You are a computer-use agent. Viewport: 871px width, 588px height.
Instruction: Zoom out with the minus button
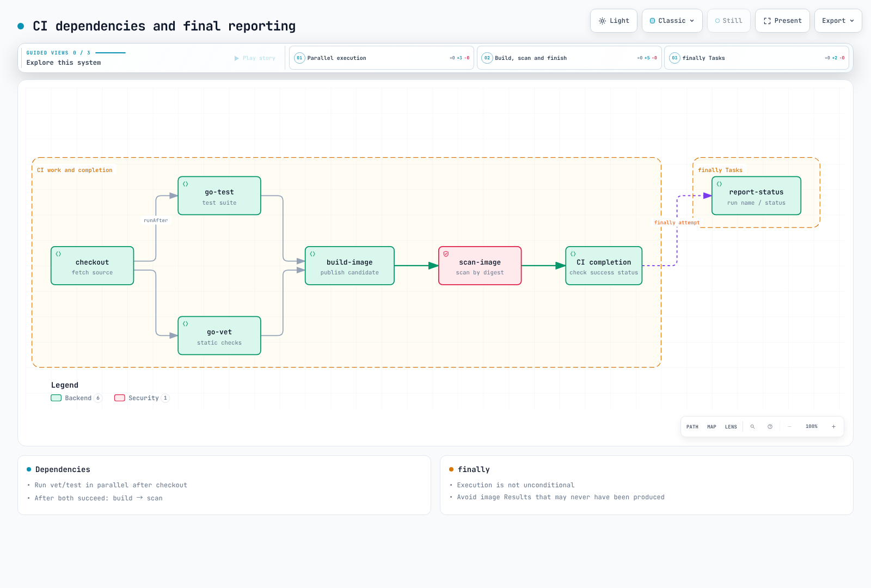click(x=789, y=427)
